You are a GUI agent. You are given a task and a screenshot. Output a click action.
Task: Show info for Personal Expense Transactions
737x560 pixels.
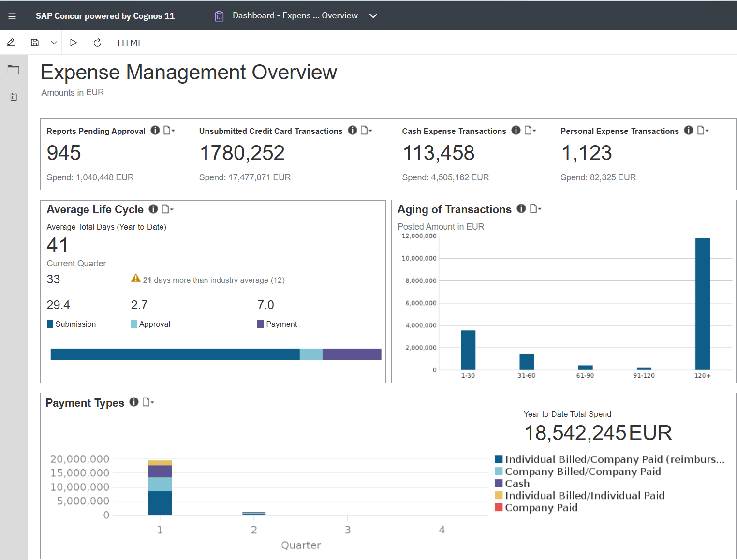pos(689,131)
